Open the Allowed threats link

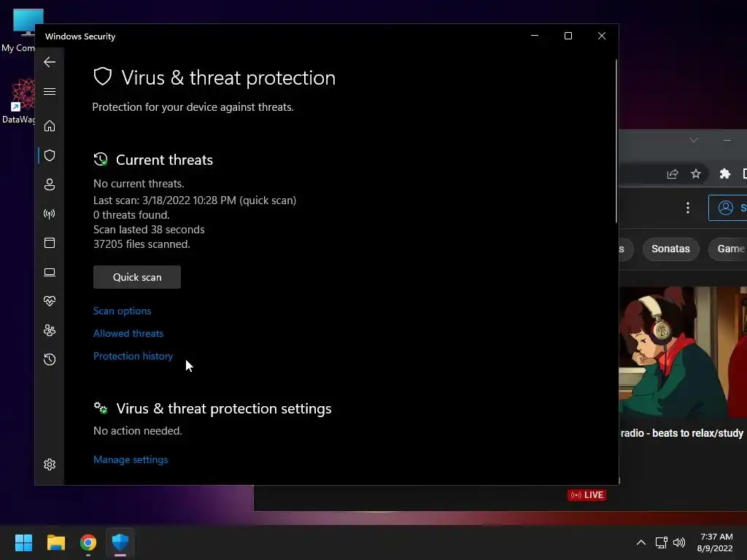point(128,333)
